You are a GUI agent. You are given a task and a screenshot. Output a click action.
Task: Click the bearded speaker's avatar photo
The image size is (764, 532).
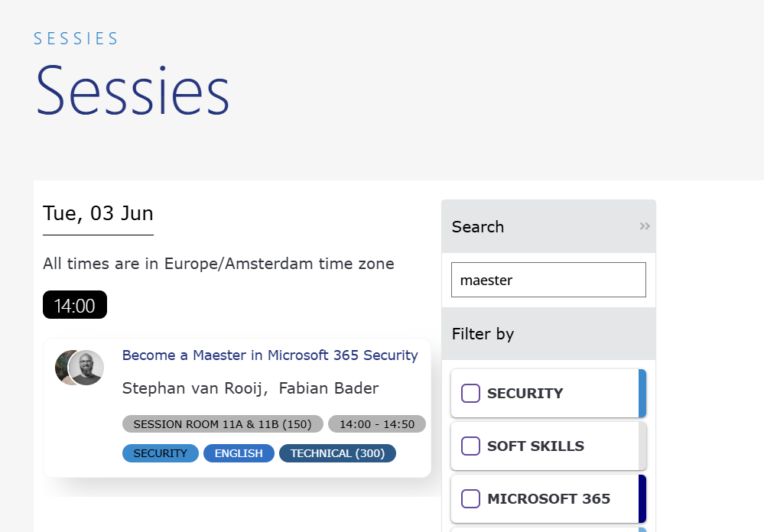click(x=86, y=368)
